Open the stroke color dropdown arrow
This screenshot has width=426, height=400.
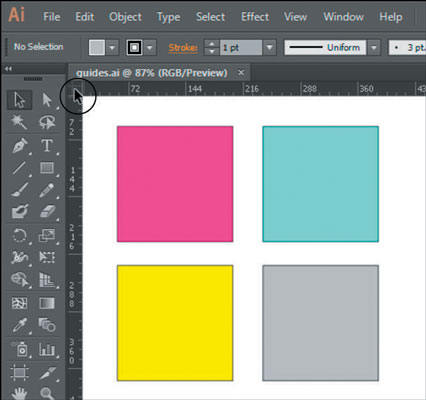coord(150,48)
